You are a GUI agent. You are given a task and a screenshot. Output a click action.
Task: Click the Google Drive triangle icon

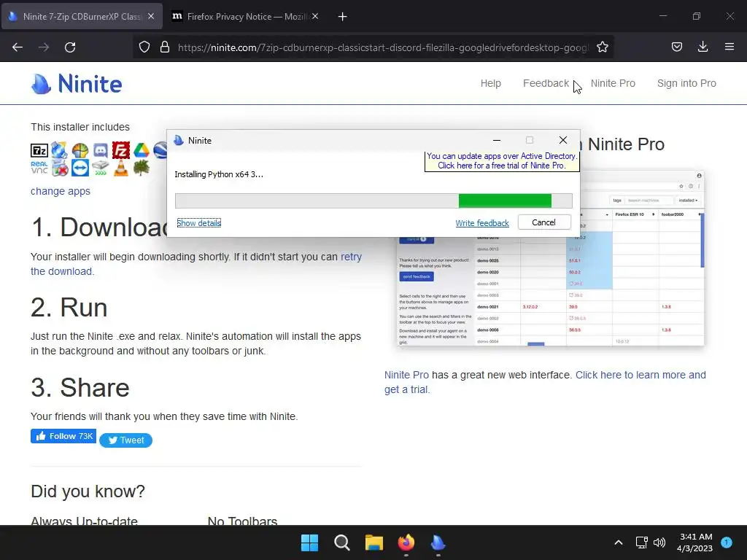[x=142, y=150]
